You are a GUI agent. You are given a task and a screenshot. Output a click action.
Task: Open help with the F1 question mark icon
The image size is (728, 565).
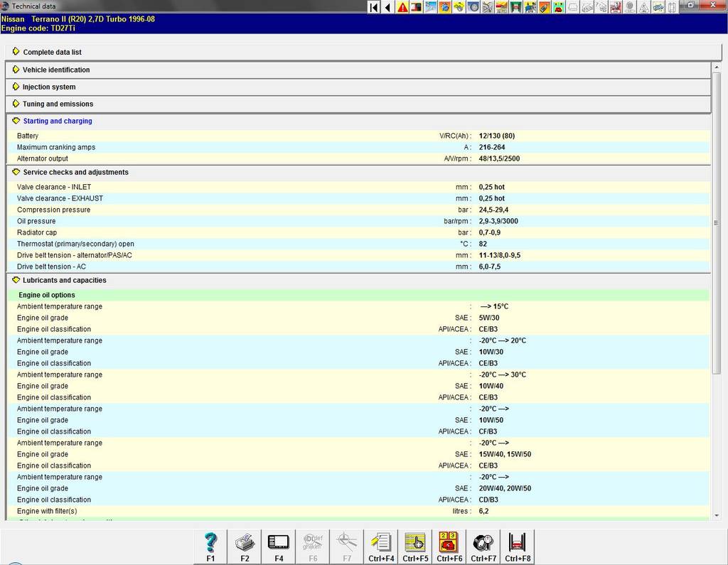(x=210, y=547)
